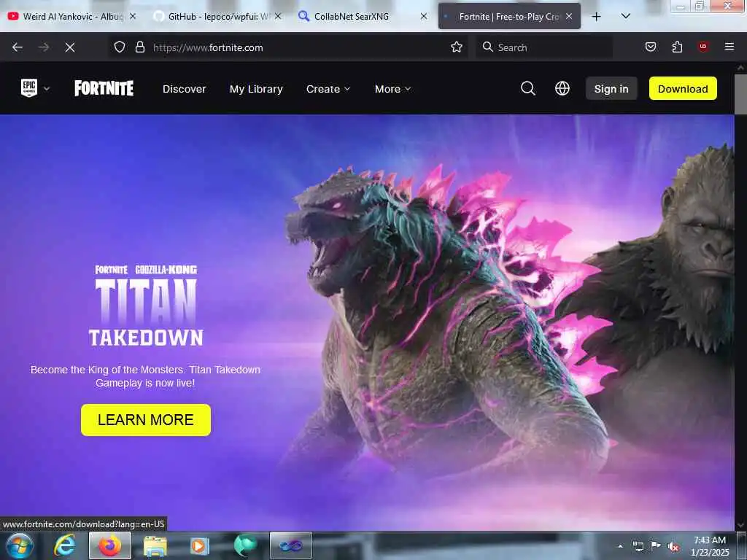
Task: Click the muted volume tray icon
Action: (x=673, y=547)
